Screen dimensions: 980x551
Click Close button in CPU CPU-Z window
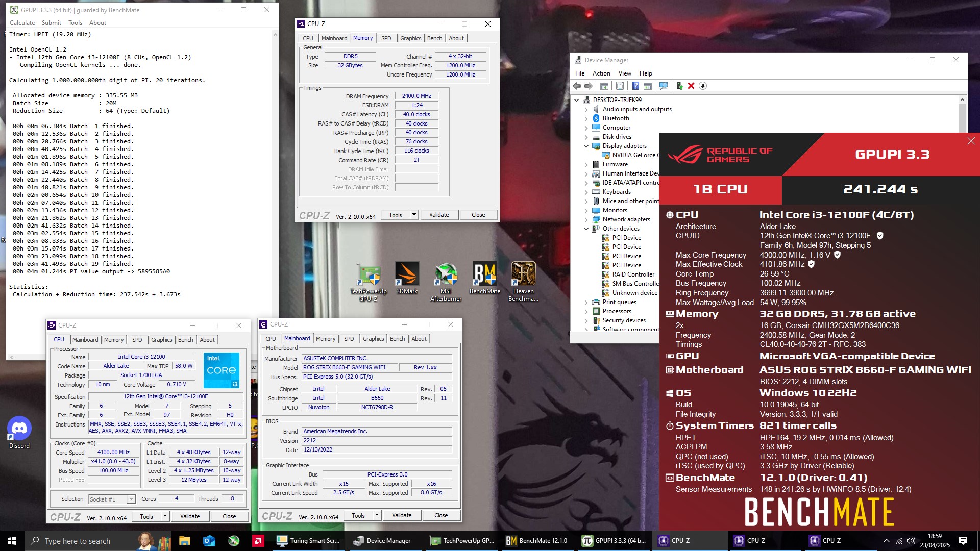point(229,516)
